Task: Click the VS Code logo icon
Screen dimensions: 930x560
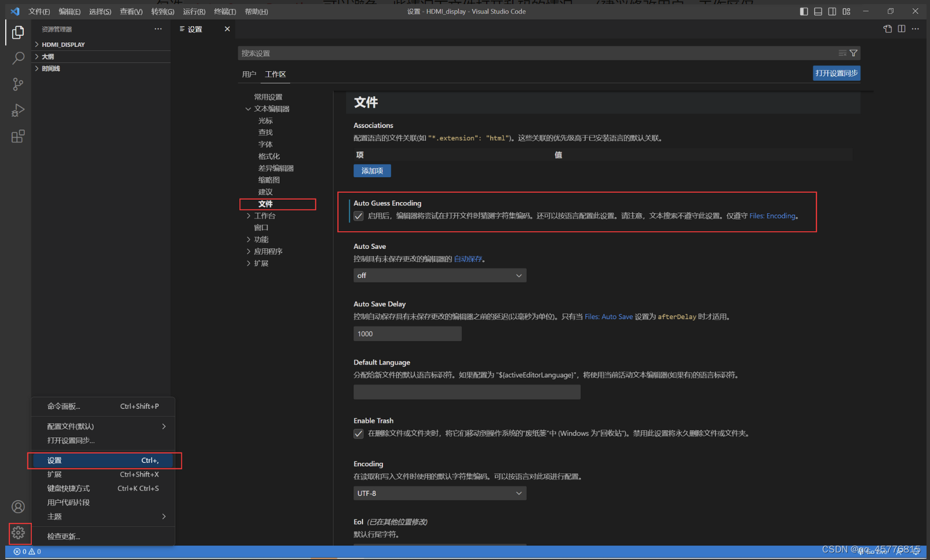Action: coord(15,12)
